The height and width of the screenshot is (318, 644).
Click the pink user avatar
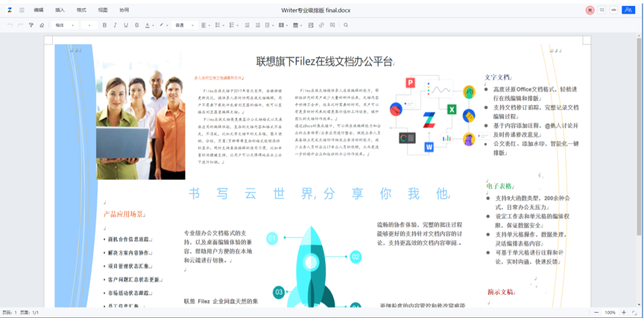coord(590,10)
